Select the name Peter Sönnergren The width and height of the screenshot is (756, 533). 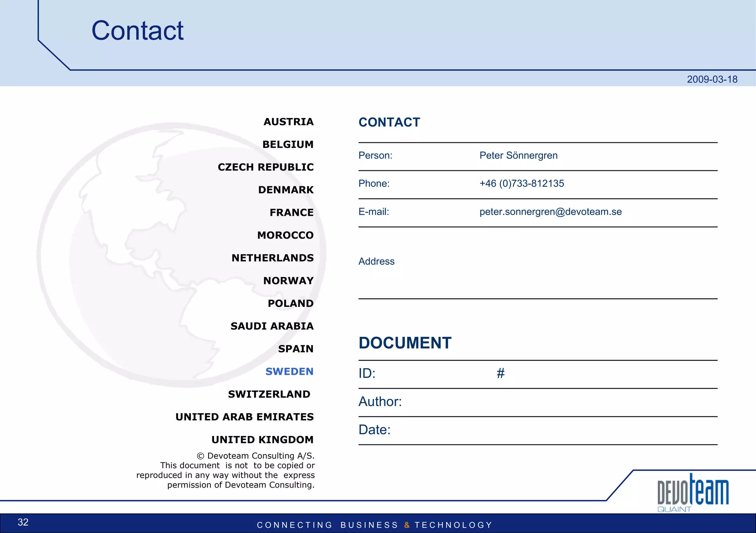[518, 155]
